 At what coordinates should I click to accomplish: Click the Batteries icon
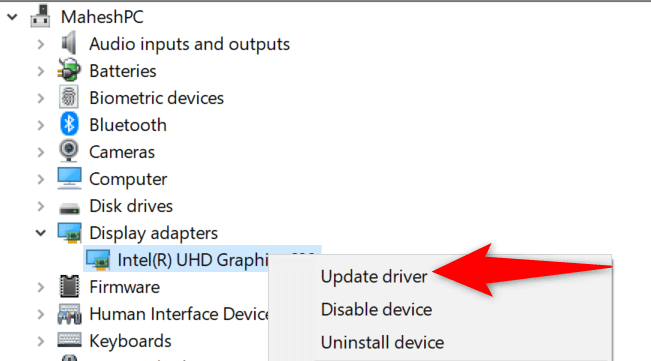pyautogui.click(x=69, y=70)
